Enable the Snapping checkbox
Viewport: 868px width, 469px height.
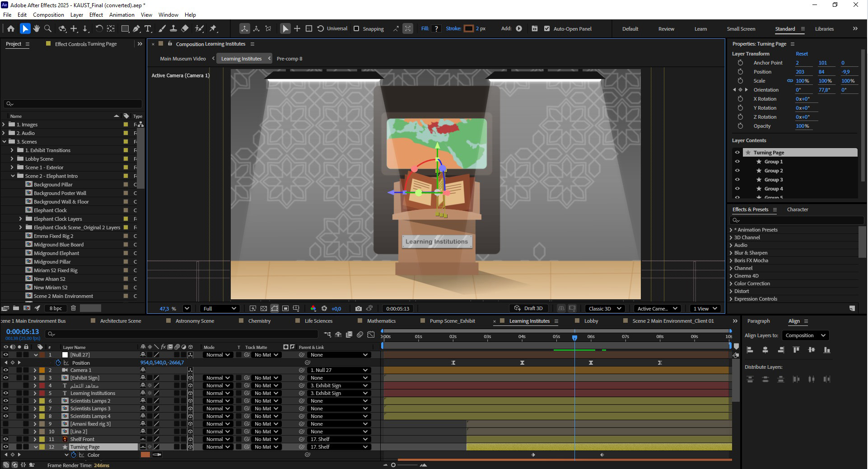(x=356, y=28)
